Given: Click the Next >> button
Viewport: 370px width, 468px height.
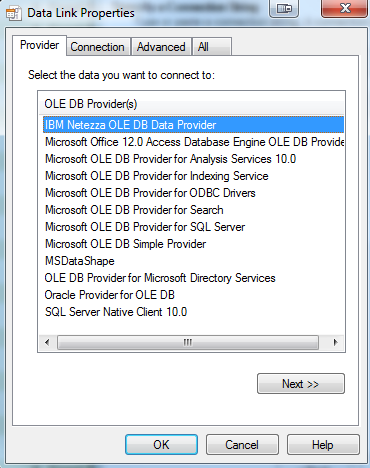Looking at the screenshot, I should point(301,384).
